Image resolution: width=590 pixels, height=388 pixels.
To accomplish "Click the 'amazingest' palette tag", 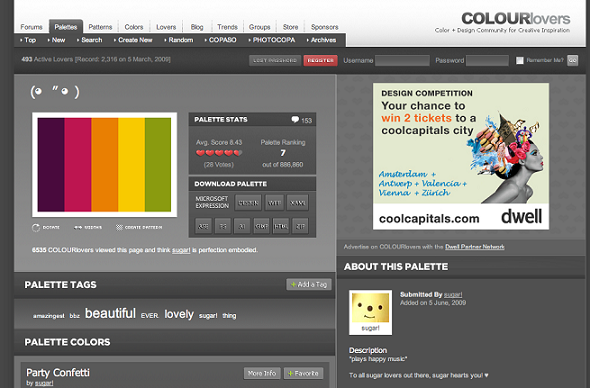I will (49, 316).
